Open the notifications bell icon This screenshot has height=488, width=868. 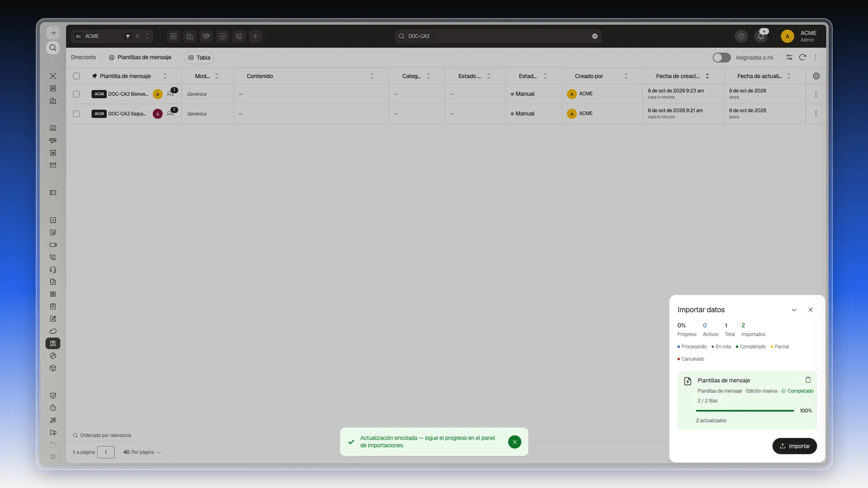(761, 36)
